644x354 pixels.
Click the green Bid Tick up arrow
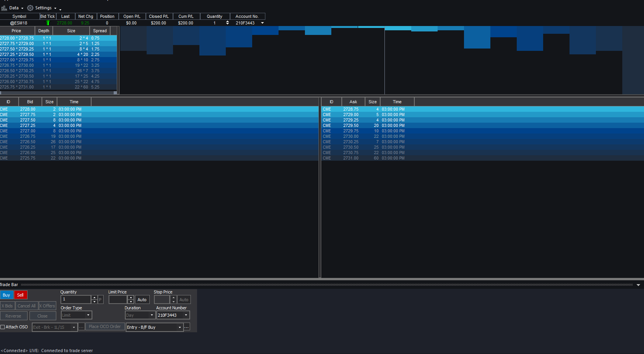click(x=48, y=23)
